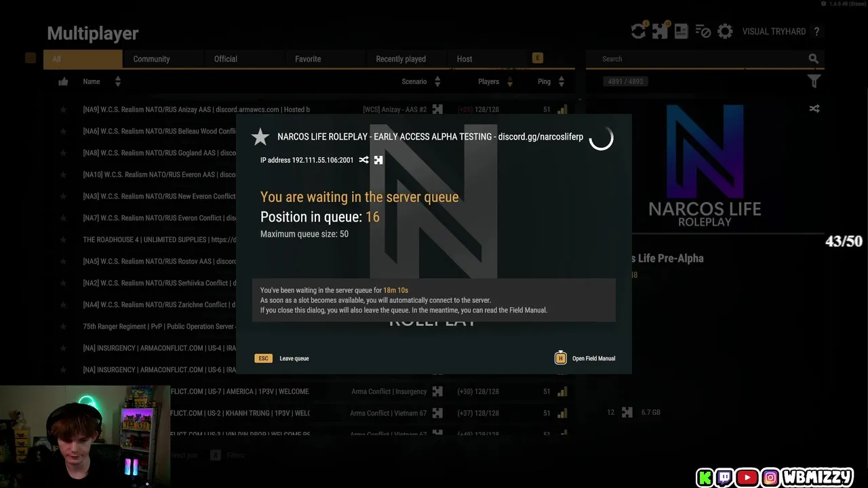This screenshot has height=488, width=868.
Task: Click the VISUAL TRYHARD profile name
Action: (774, 32)
